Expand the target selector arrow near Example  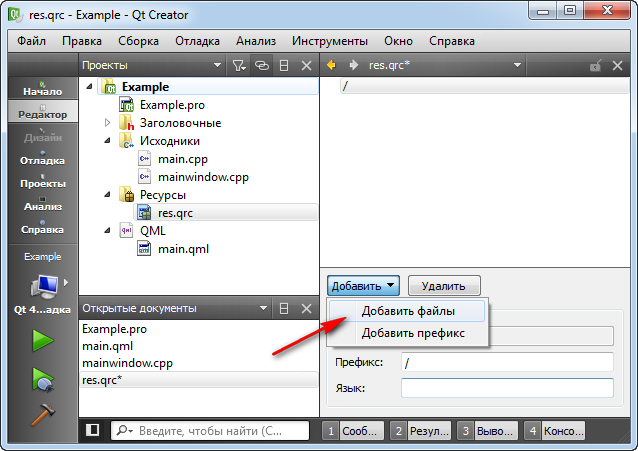66,282
